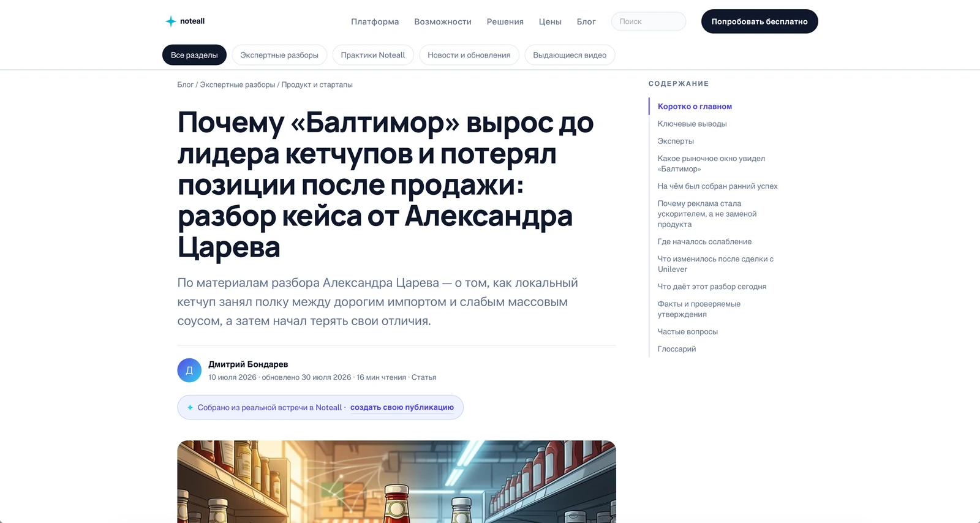The width and height of the screenshot is (980, 523).
Task: Select the Все разделы filter tab
Action: (x=194, y=55)
